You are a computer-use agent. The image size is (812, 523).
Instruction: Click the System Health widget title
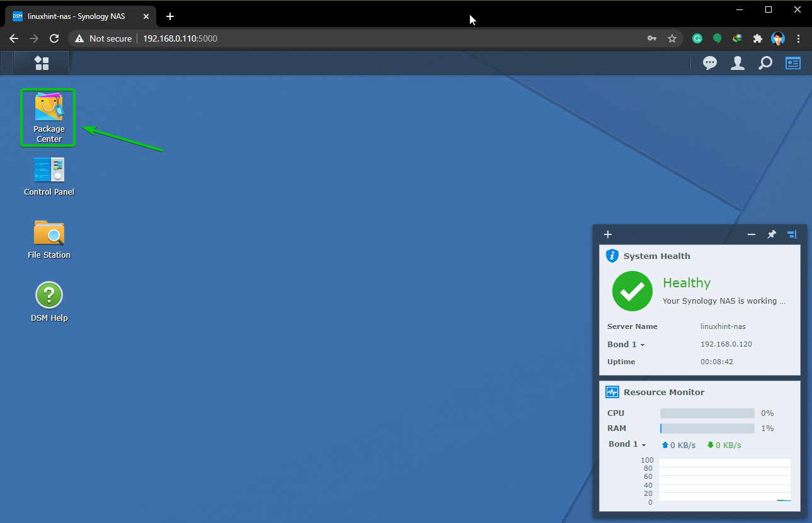656,256
